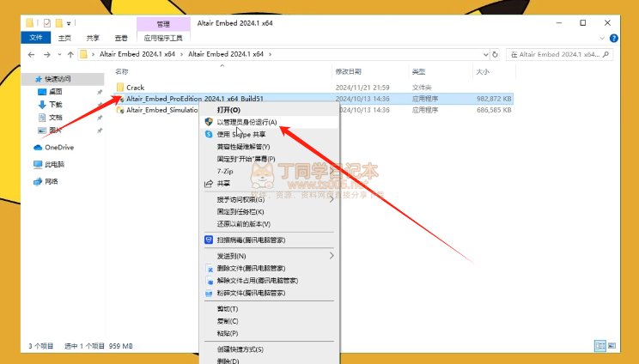The image size is (639, 364).
Task: Switch to large icons view icon
Action: coord(612,346)
